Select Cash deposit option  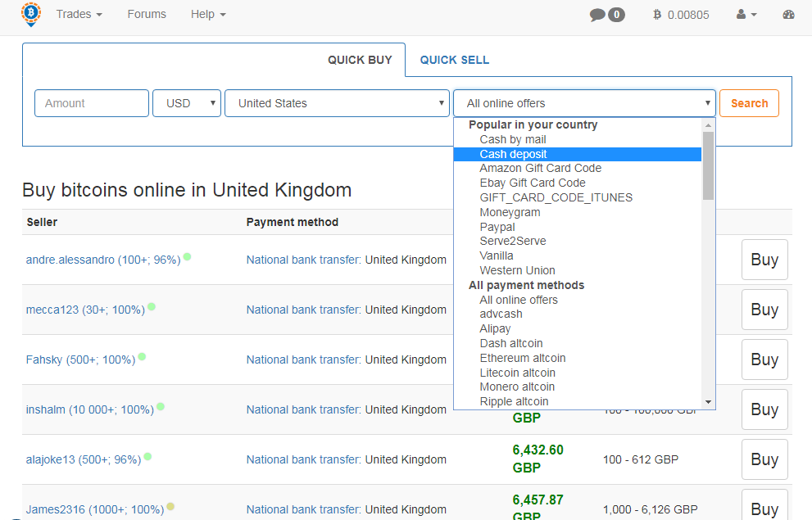(578, 154)
